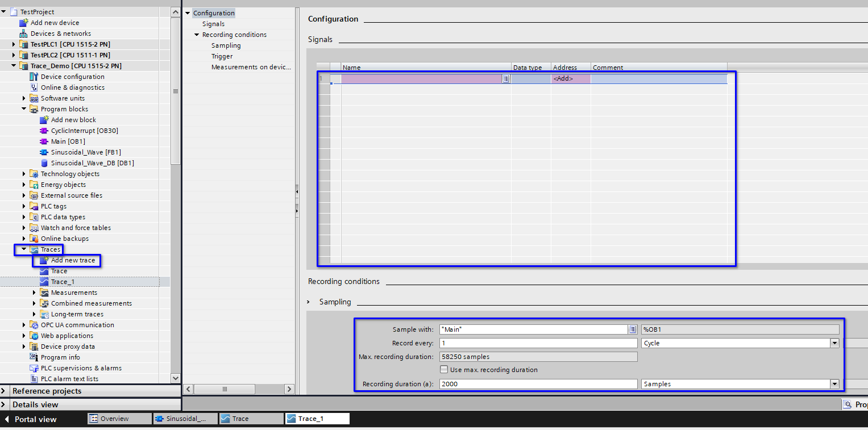Collapse the Traces folder
This screenshot has height=430, width=868.
24,249
